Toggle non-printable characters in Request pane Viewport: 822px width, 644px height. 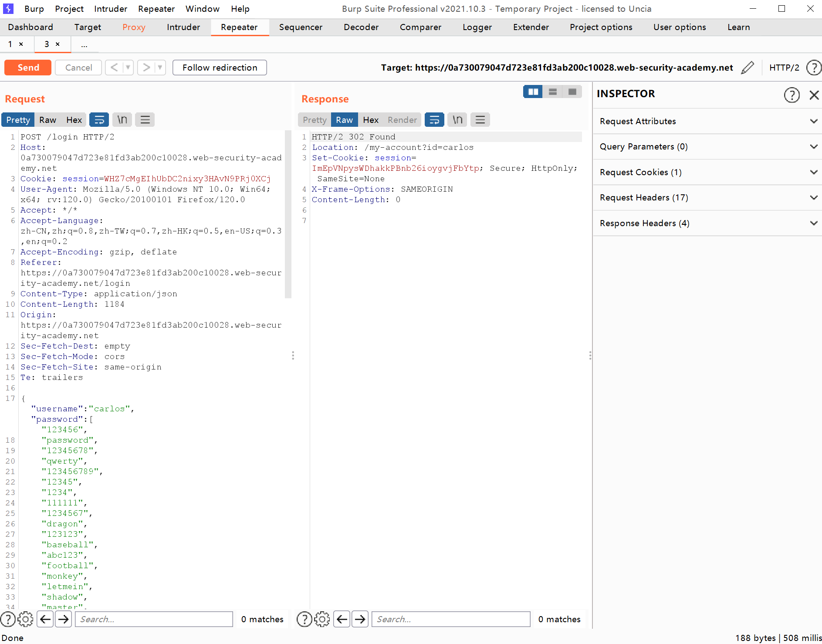click(122, 120)
